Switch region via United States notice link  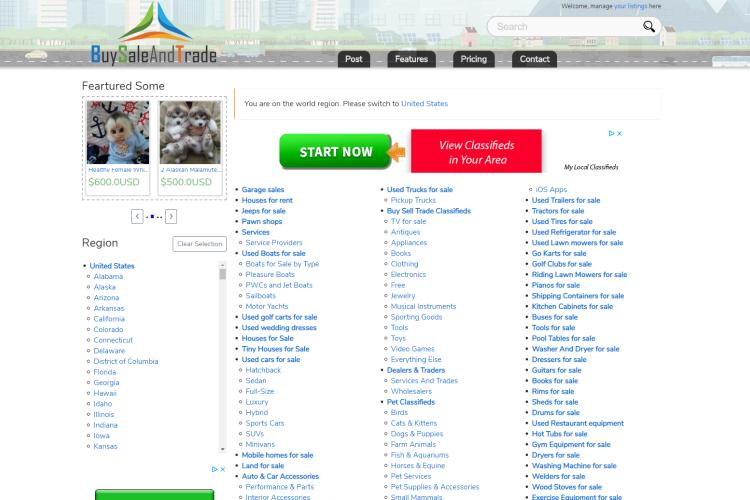tap(424, 104)
